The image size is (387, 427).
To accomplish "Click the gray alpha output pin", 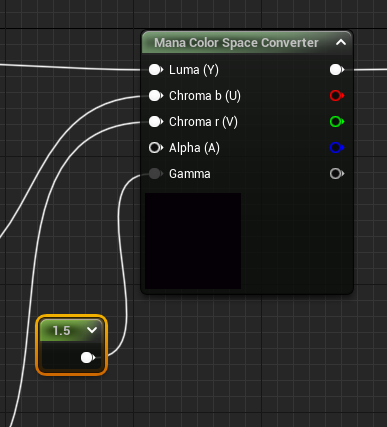I will tap(337, 174).
